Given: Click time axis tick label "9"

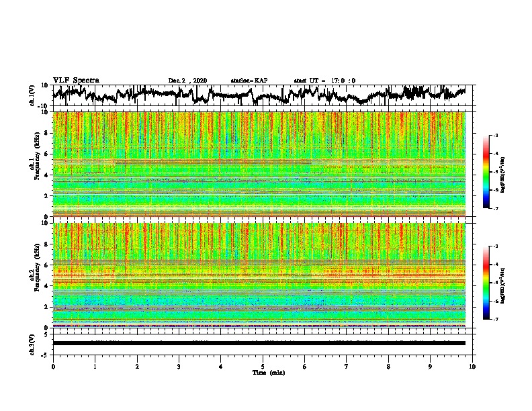Looking at the screenshot, I should [430, 367].
